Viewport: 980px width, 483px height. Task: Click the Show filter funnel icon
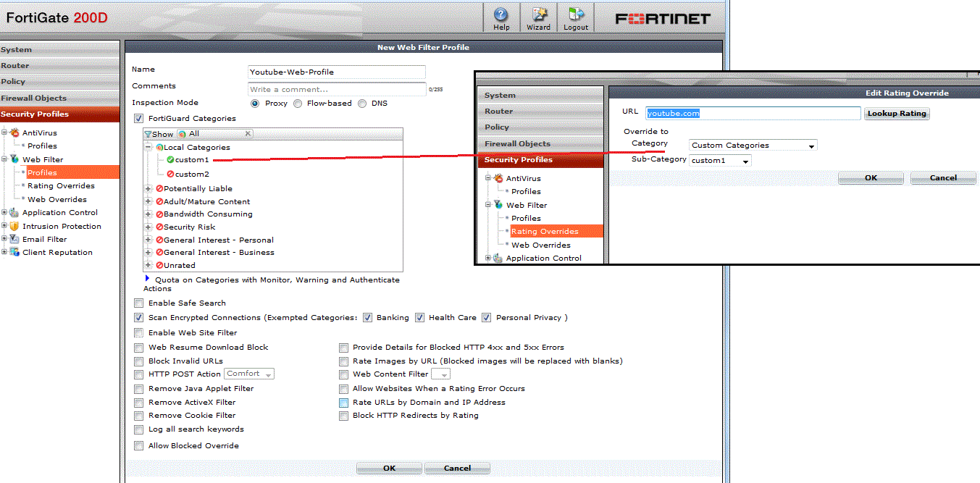tap(148, 135)
